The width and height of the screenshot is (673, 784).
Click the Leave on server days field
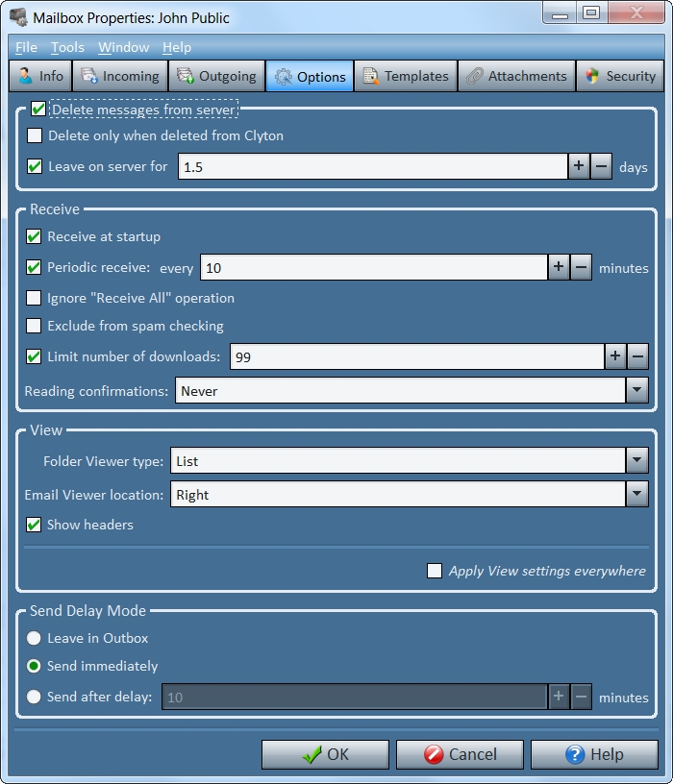click(x=373, y=166)
